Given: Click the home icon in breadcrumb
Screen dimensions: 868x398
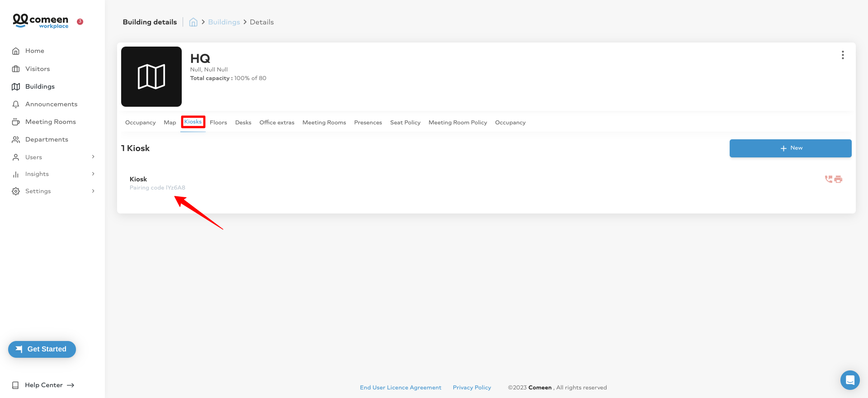Looking at the screenshot, I should pos(193,22).
